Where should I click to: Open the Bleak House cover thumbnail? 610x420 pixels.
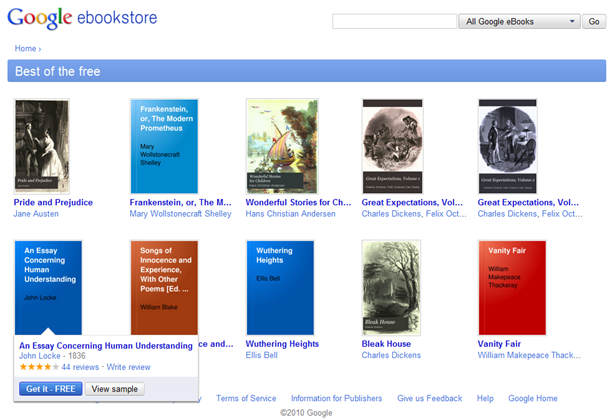click(391, 287)
